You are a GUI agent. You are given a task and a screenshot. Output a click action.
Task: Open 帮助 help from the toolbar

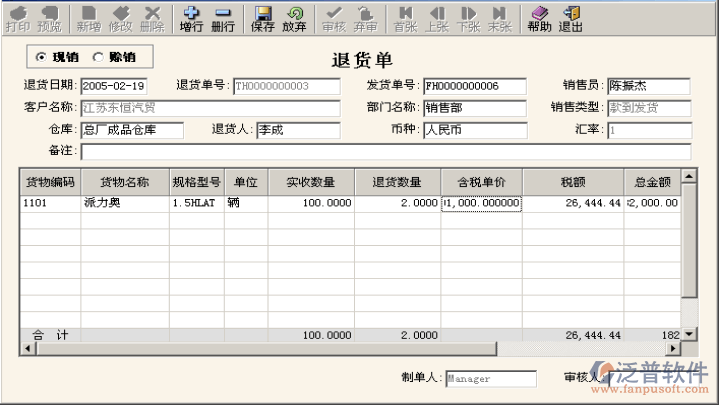pos(539,18)
